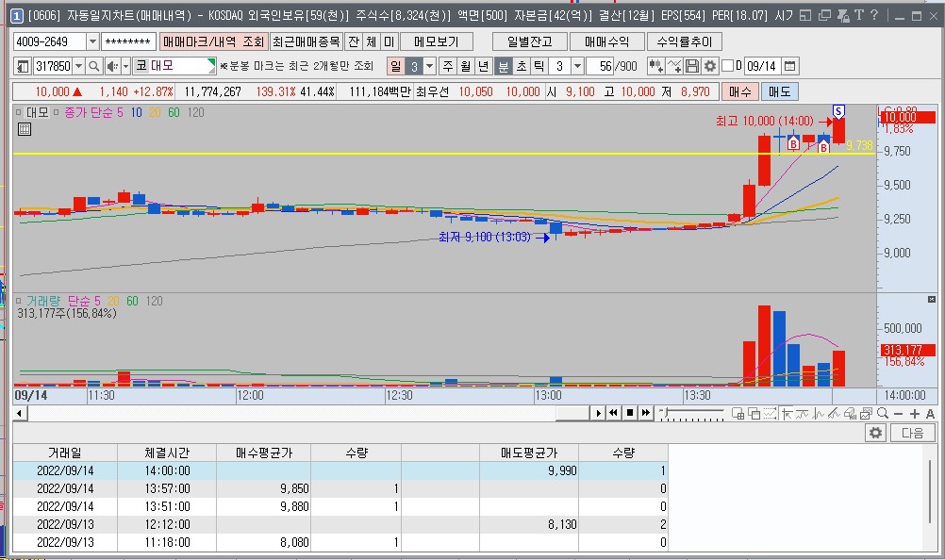
Task: Select the 일 daily period toggle
Action: tap(395, 66)
